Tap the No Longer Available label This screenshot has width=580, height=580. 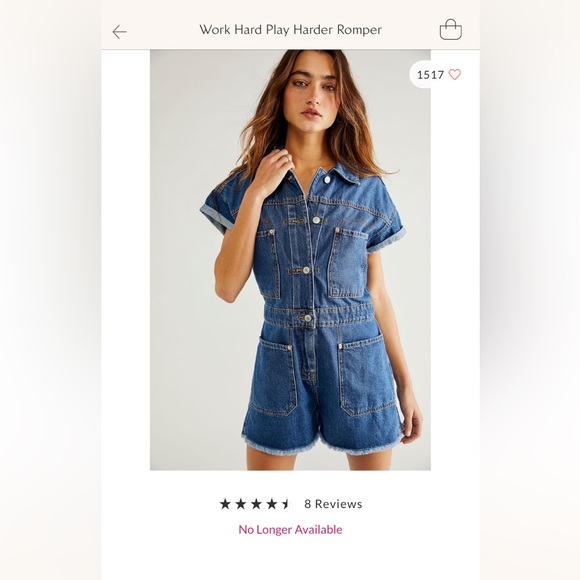290,530
